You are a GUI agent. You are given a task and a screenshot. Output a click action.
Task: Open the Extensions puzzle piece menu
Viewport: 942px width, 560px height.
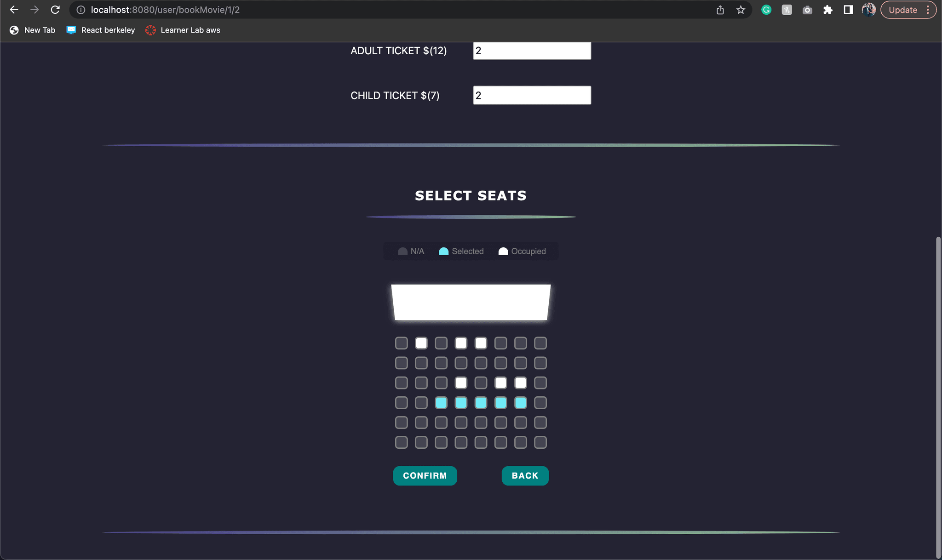[x=828, y=10]
